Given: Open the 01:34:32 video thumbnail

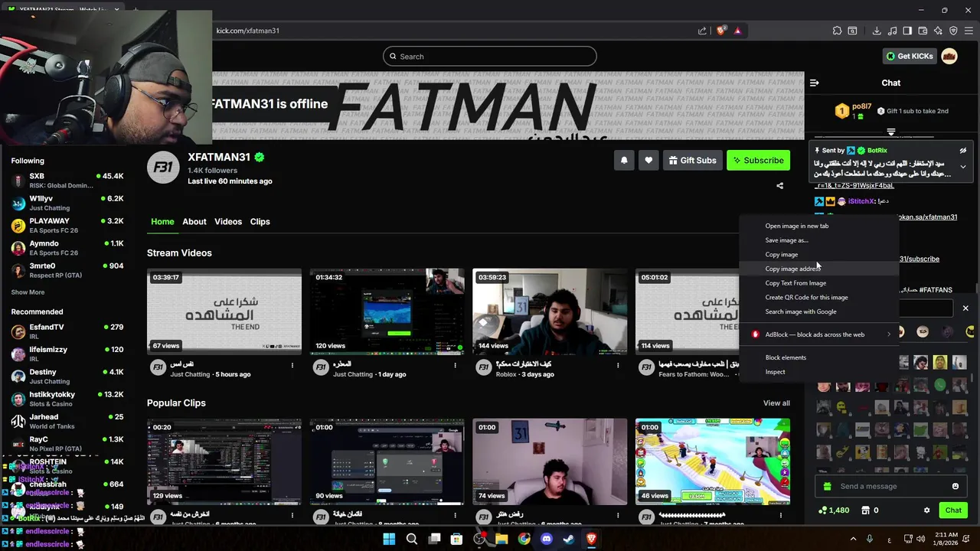Looking at the screenshot, I should click(387, 311).
